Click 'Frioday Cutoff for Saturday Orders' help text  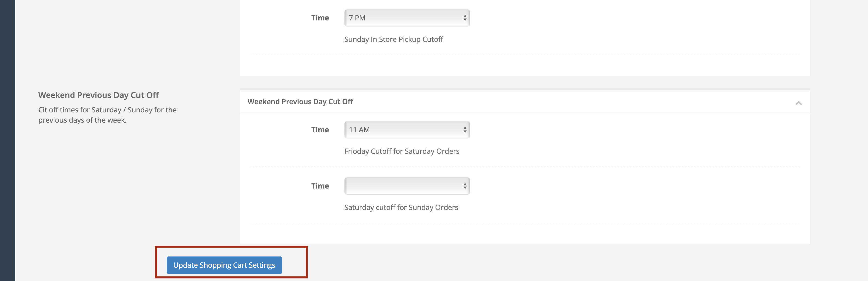click(x=402, y=151)
